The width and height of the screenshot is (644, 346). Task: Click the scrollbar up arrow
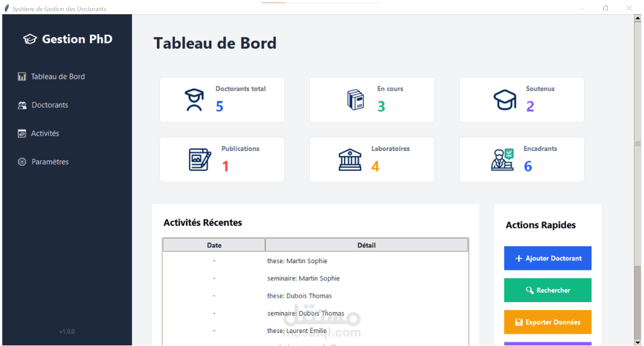coord(637,18)
